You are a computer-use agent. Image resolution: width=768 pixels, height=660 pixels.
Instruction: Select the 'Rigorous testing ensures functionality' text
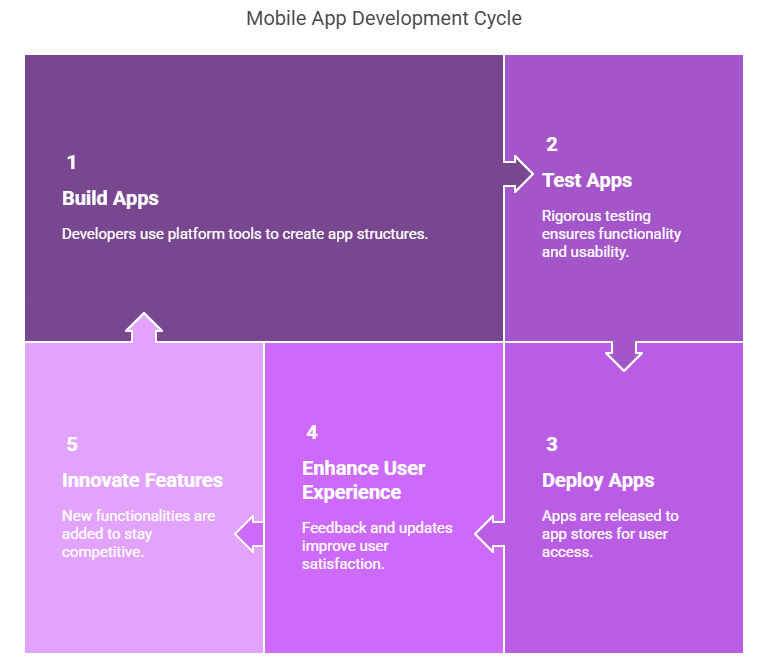(x=611, y=233)
